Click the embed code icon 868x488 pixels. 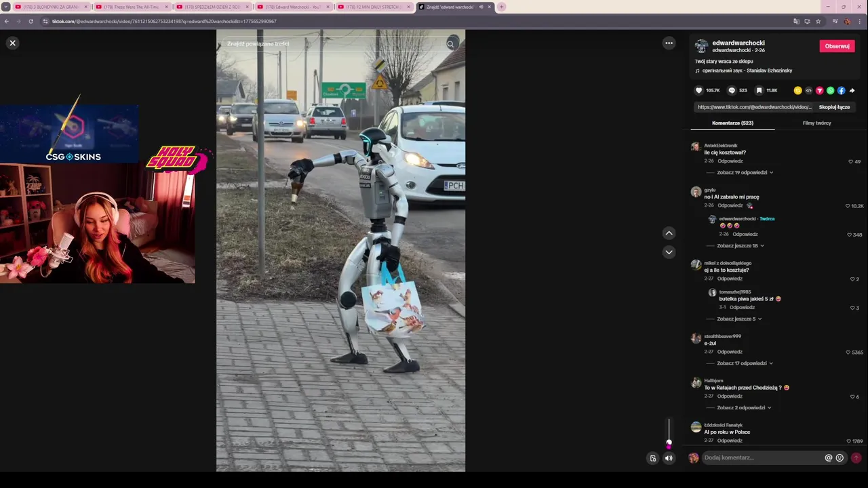[x=808, y=90]
